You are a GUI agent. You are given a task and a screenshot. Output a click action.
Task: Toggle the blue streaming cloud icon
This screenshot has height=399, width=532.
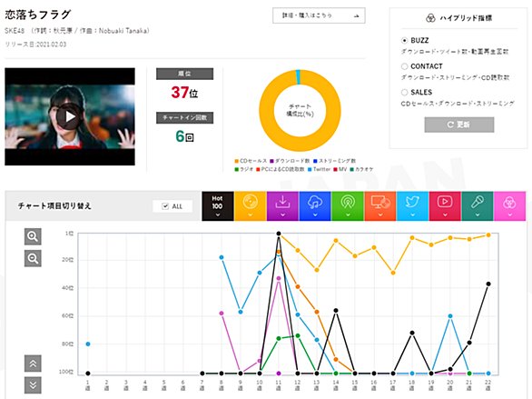[315, 206]
